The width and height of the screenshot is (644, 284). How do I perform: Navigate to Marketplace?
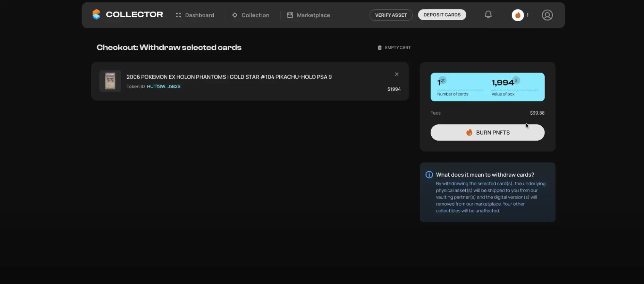[x=313, y=15]
